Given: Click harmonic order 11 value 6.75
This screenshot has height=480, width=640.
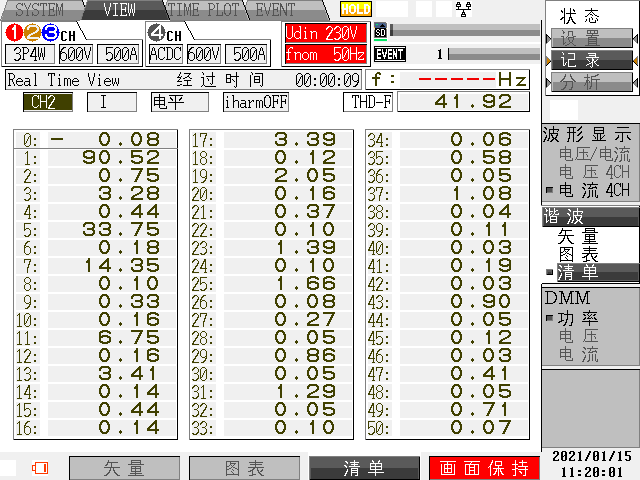Looking at the screenshot, I should (129, 338).
